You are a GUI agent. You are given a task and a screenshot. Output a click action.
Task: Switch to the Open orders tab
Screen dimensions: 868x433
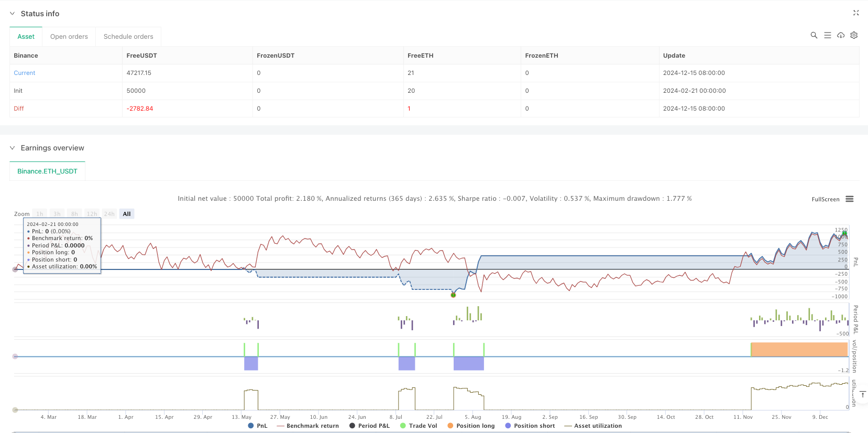pyautogui.click(x=69, y=37)
